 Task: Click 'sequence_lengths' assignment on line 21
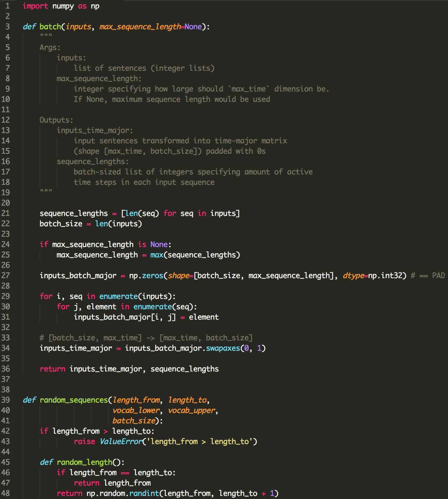coord(74,214)
